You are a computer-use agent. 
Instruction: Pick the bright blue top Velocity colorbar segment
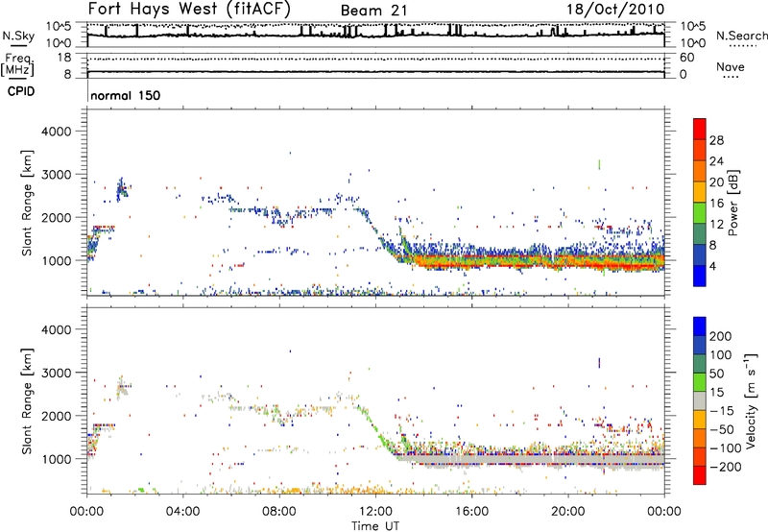coord(700,326)
